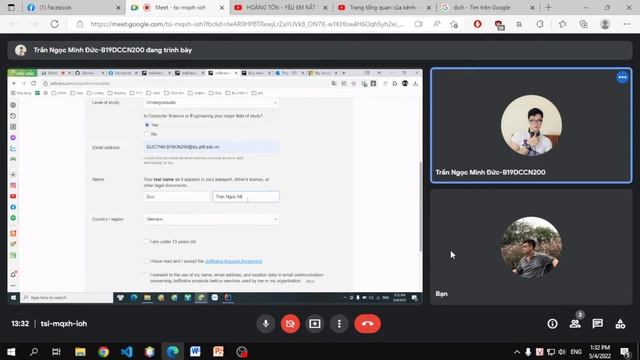640x360 pixels.
Task: Select Trần Ngọc Minh Đức's participant avatar
Action: (x=531, y=126)
